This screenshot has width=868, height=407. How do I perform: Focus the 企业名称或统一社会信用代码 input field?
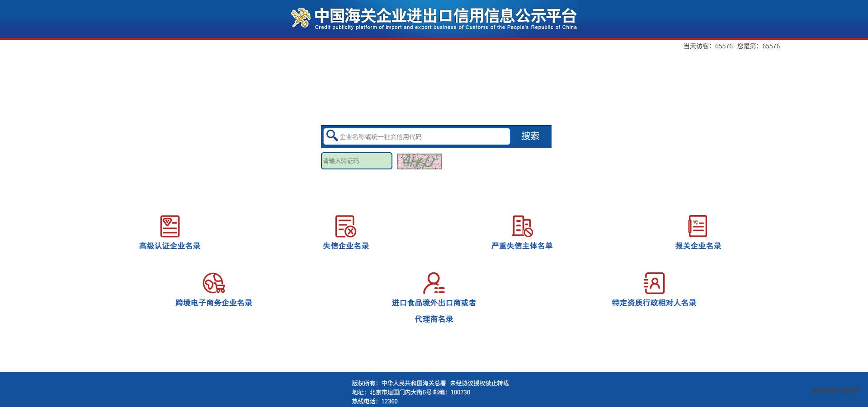point(417,136)
